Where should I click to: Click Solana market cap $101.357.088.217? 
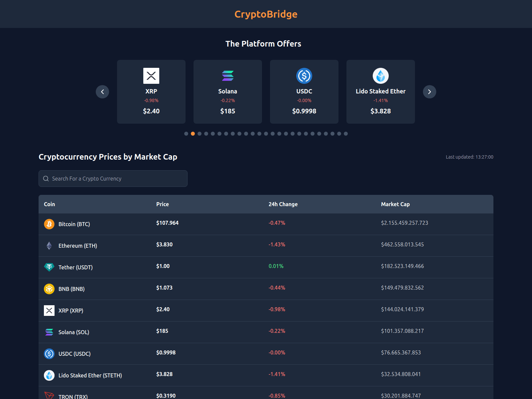click(402, 331)
